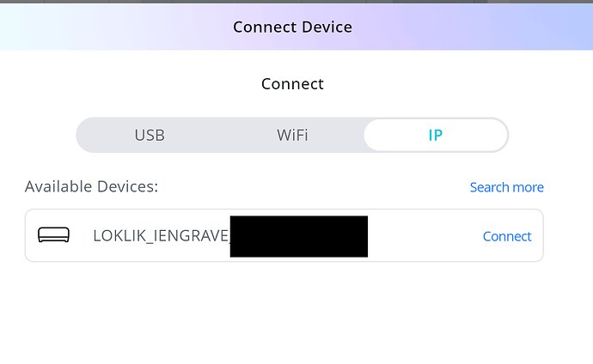Click the Available Devices label
The width and height of the screenshot is (593, 364).
click(x=92, y=186)
